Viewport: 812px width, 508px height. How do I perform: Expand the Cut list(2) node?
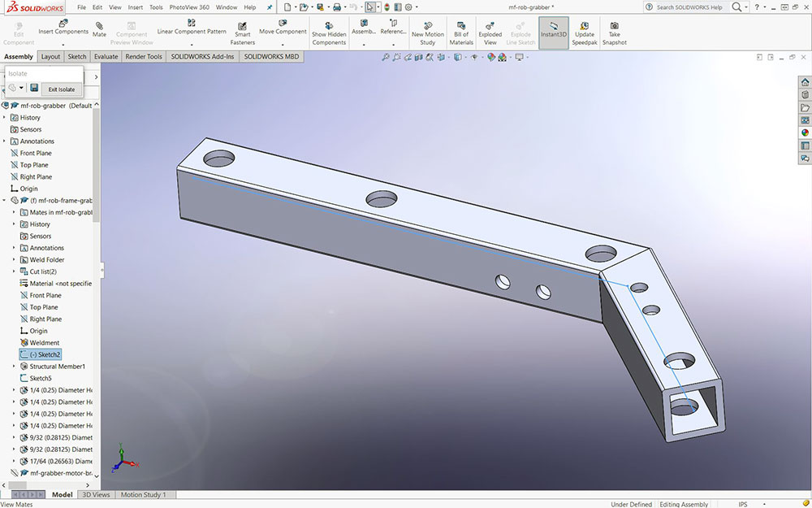[14, 271]
